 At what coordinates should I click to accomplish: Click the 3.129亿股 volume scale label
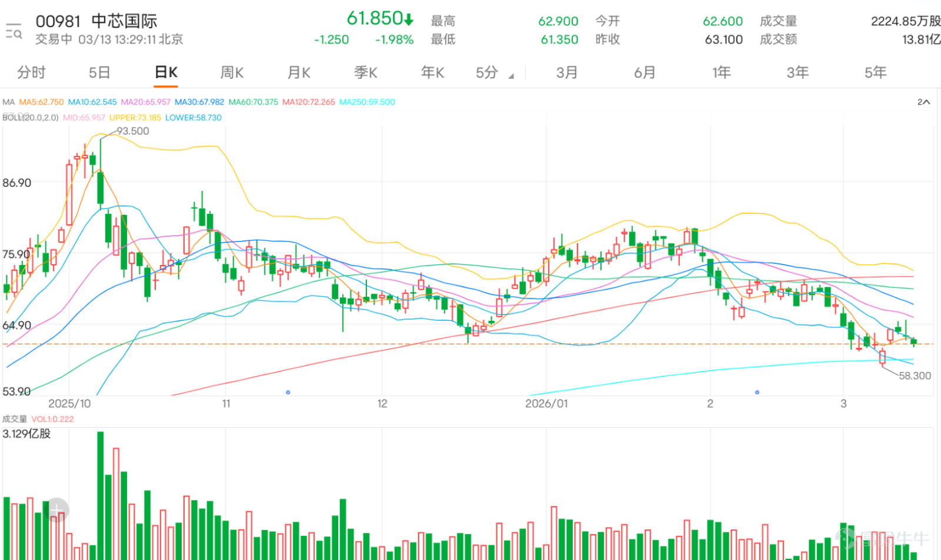[26, 434]
